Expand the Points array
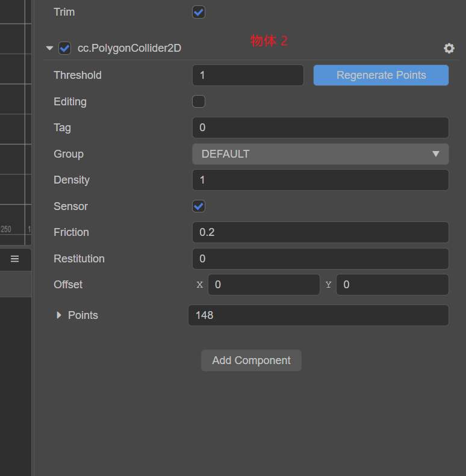The image size is (466, 476). pyautogui.click(x=59, y=315)
